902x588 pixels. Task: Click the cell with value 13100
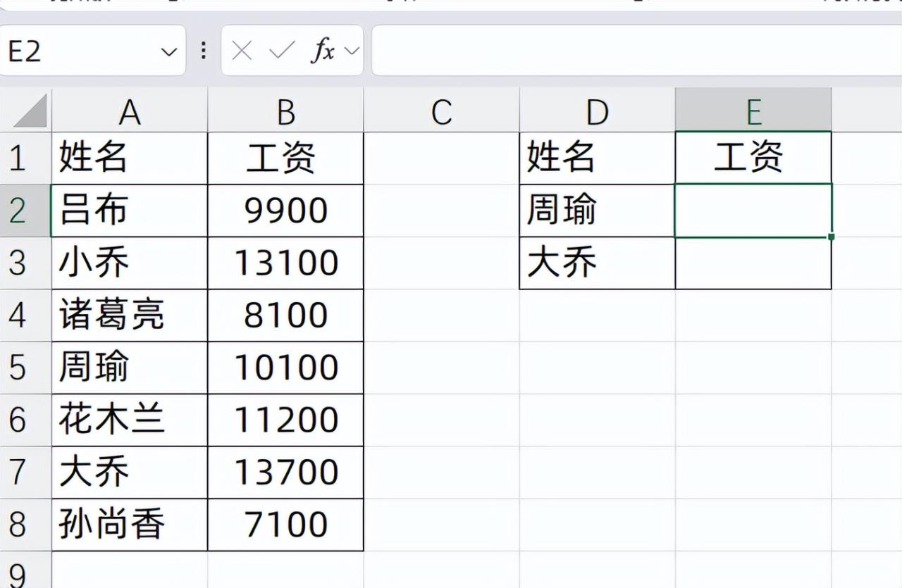coord(285,263)
